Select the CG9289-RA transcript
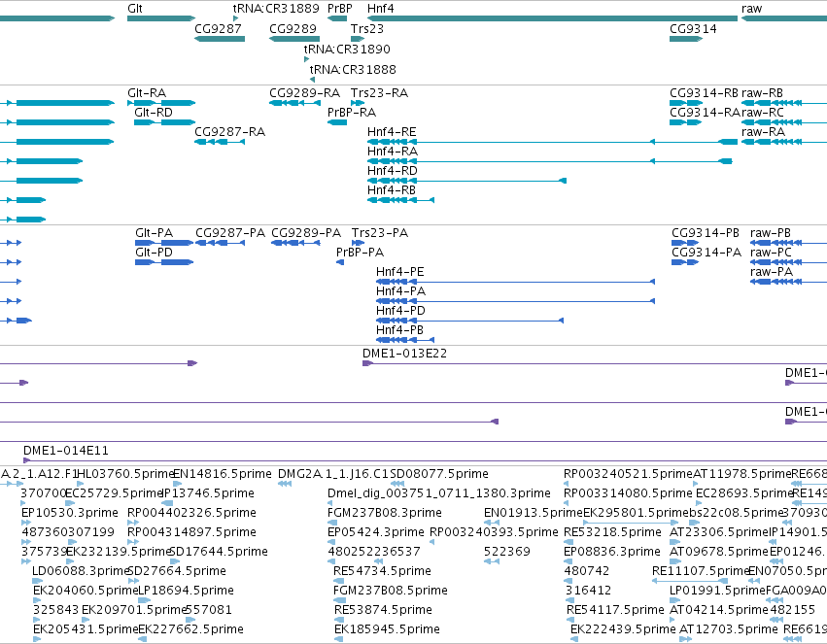Image resolution: width=827 pixels, height=644 pixels. click(x=294, y=103)
